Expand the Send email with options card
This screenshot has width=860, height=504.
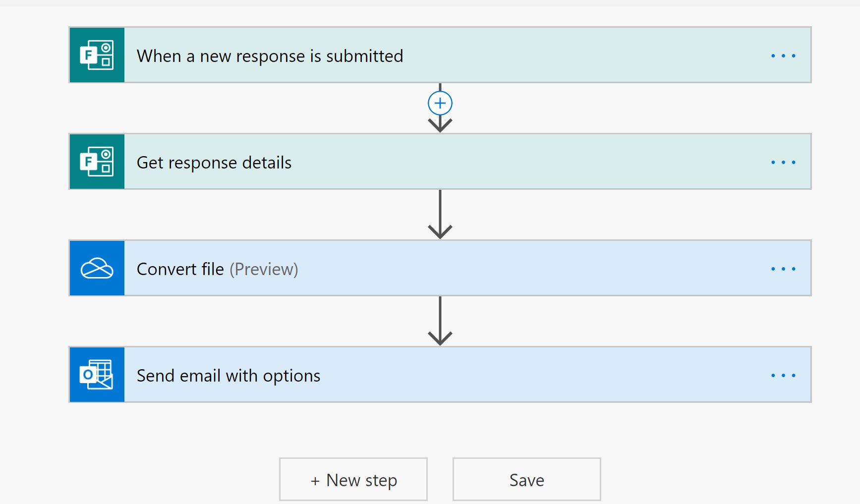tap(446, 375)
